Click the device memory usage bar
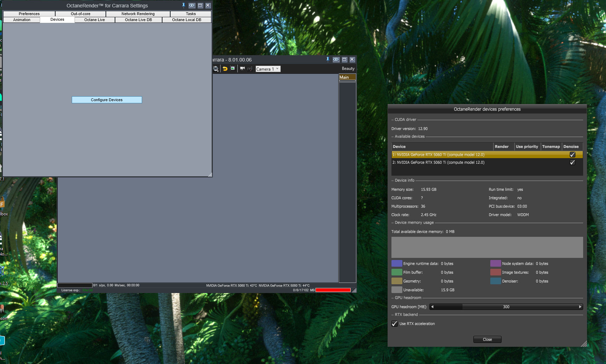This screenshot has height=364, width=606. [x=487, y=247]
